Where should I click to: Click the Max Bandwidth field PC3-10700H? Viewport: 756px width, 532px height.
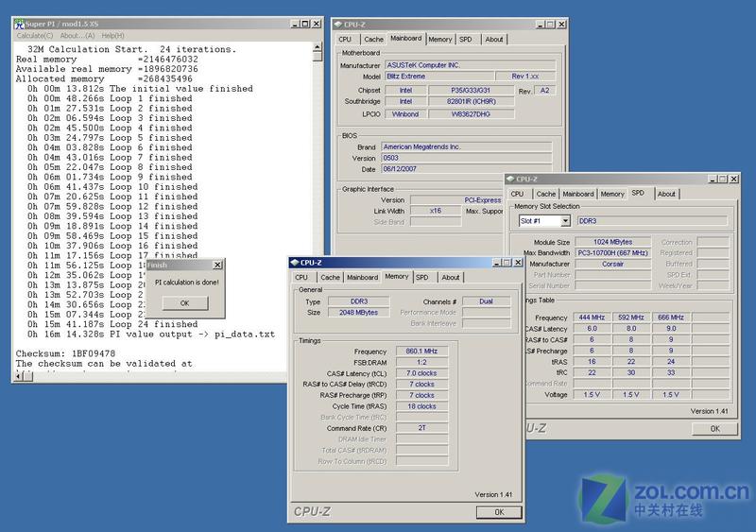(x=612, y=252)
